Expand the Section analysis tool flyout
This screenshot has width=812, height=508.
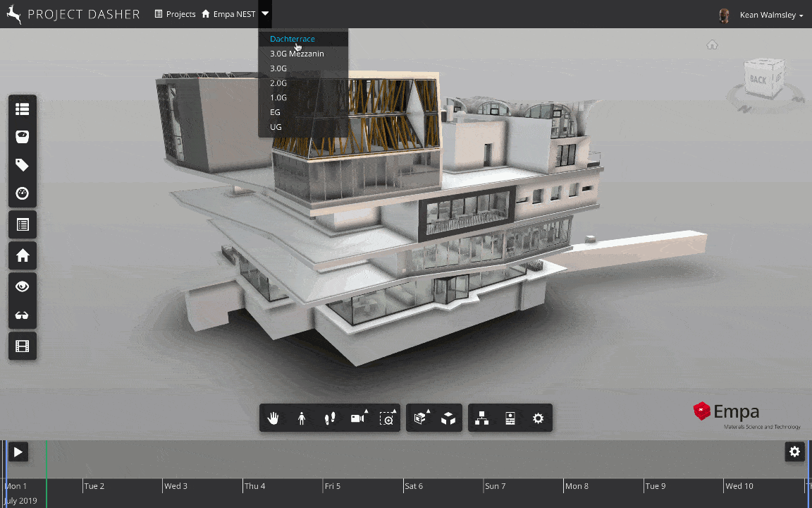click(x=421, y=418)
